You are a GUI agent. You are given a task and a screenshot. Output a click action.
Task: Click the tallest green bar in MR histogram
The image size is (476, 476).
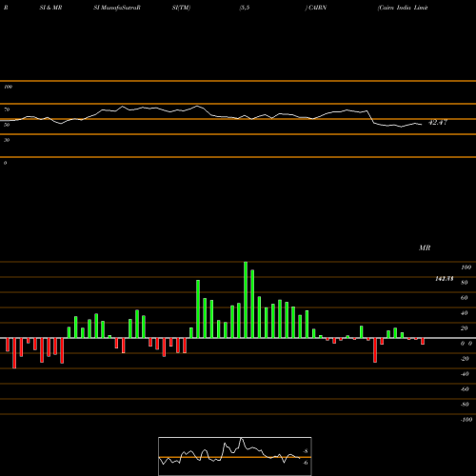coord(246,300)
